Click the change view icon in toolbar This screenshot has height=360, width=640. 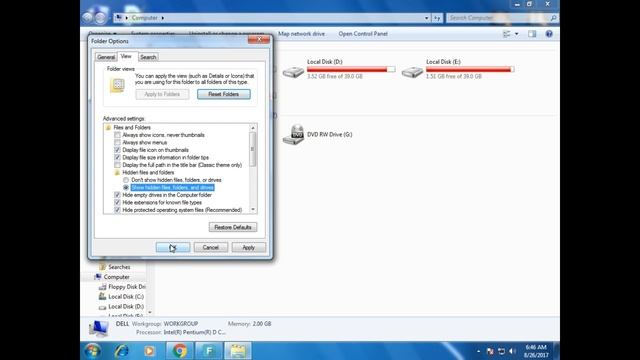point(507,34)
